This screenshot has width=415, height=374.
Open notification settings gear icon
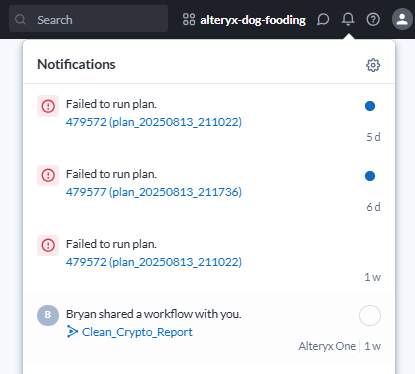(x=373, y=65)
